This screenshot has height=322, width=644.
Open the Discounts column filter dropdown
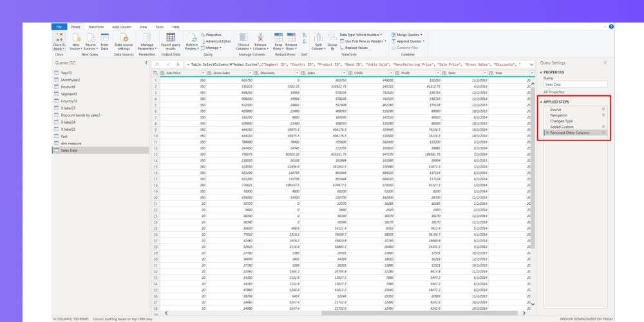(297, 73)
